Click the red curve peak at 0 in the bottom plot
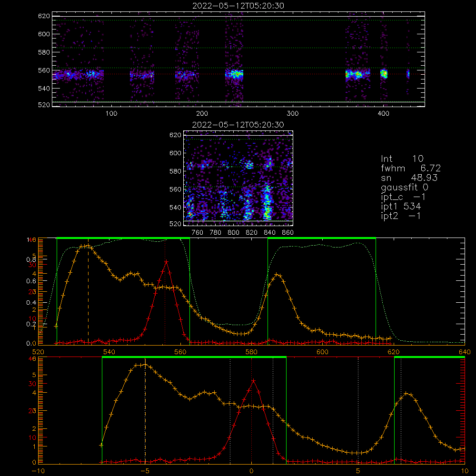Screen dimensions: 476x476 point(253,381)
